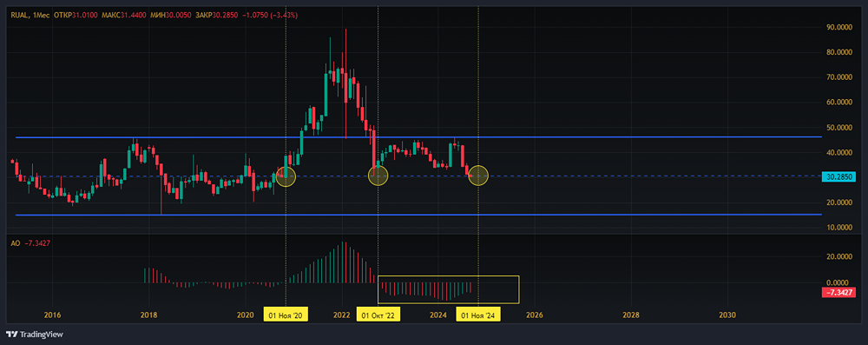The image size is (868, 345).
Task: Click the 2028 time axis label
Action: (631, 315)
